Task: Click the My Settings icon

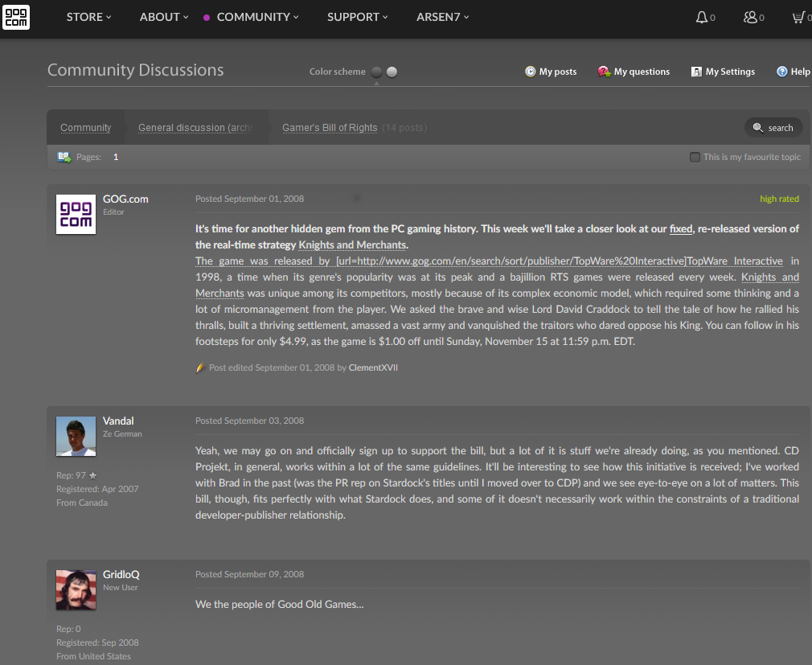Action: pyautogui.click(x=696, y=72)
